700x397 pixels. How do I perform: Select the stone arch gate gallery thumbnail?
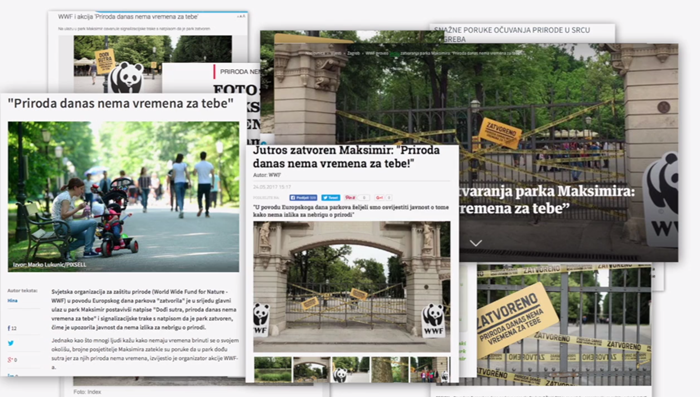click(311, 369)
